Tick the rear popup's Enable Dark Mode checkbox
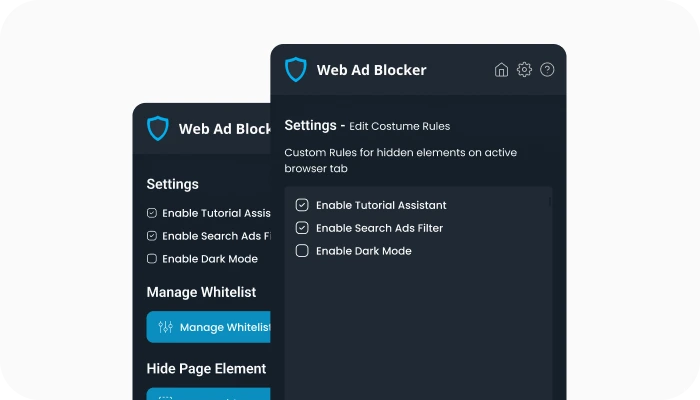This screenshot has width=700, height=400. click(x=152, y=258)
